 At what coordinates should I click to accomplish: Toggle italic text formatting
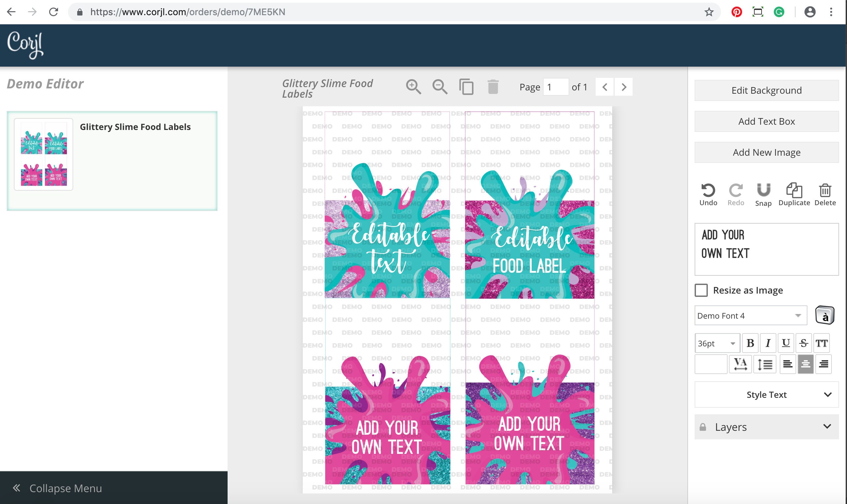[x=768, y=343]
